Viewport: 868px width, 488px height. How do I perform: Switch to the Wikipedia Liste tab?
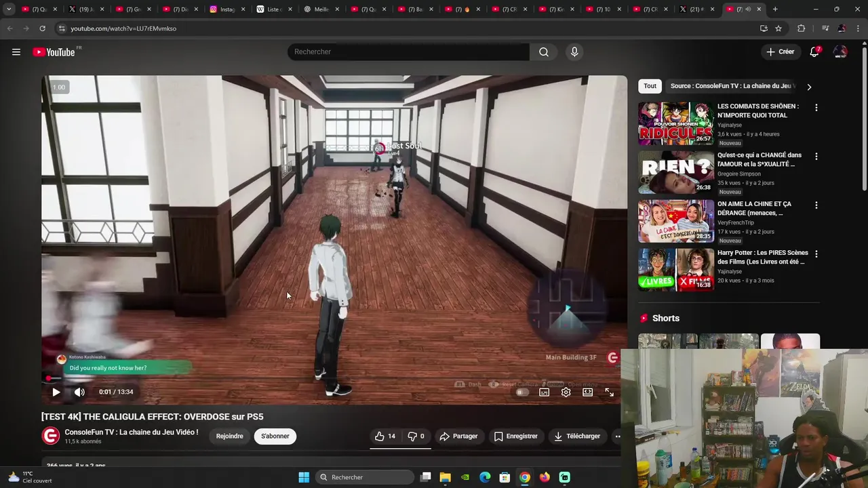(275, 9)
